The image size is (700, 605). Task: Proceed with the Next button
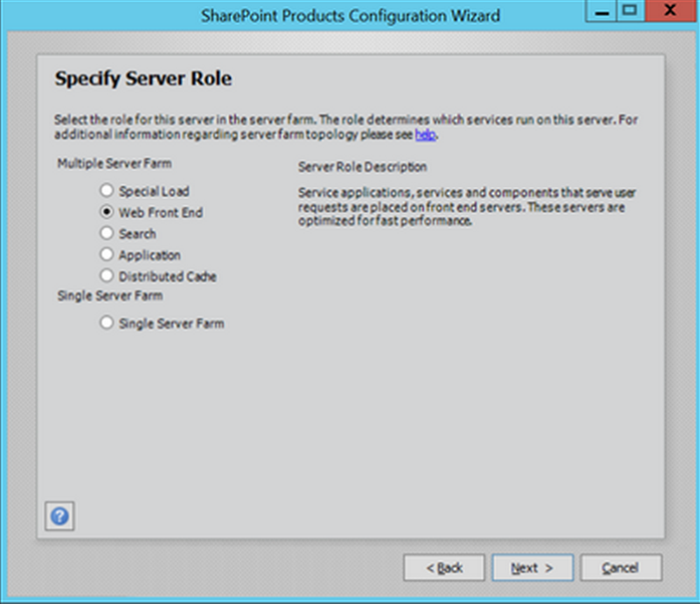(x=532, y=567)
